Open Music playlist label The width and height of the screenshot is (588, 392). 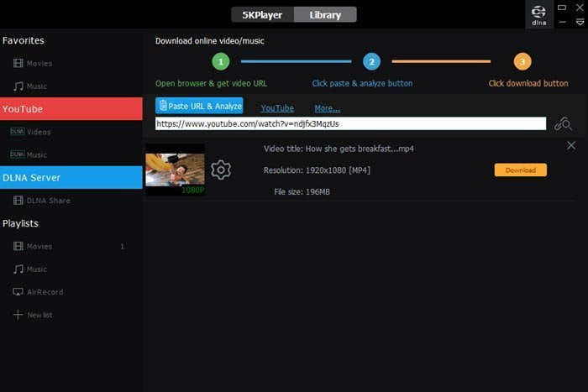(37, 269)
